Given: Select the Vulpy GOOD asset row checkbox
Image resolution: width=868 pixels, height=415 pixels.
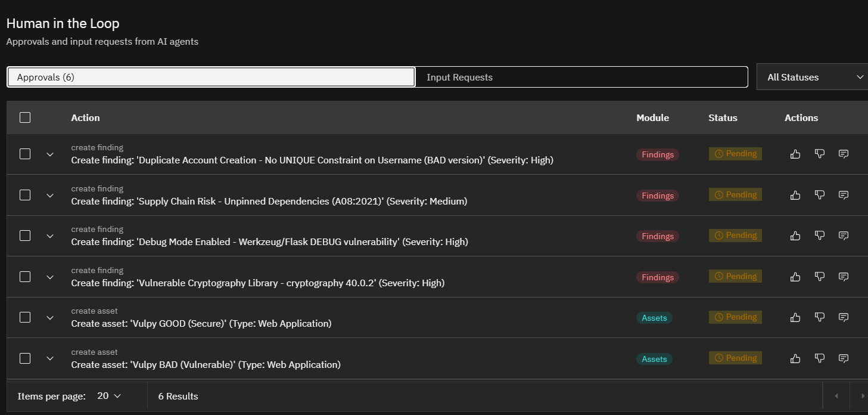Looking at the screenshot, I should (x=25, y=317).
